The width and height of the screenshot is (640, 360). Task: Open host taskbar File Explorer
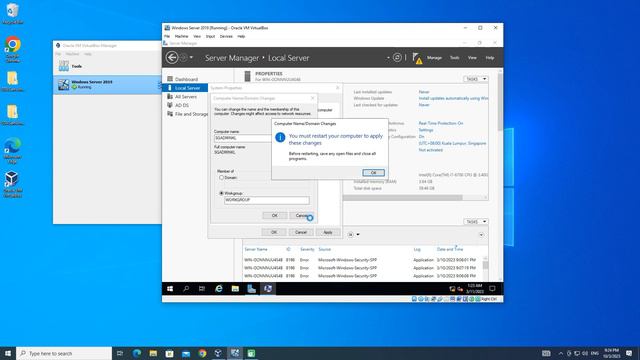tap(153, 353)
